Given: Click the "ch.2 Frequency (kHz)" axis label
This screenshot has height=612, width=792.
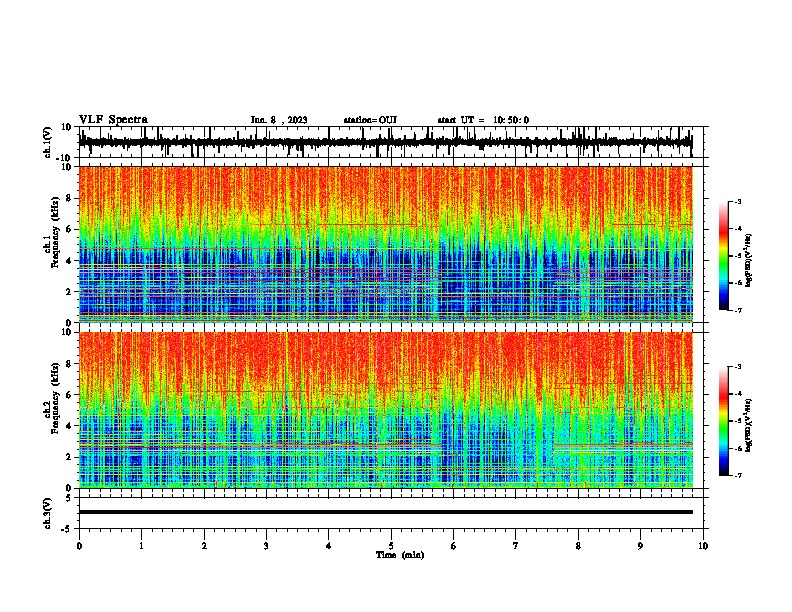Looking at the screenshot, I should click(51, 399).
